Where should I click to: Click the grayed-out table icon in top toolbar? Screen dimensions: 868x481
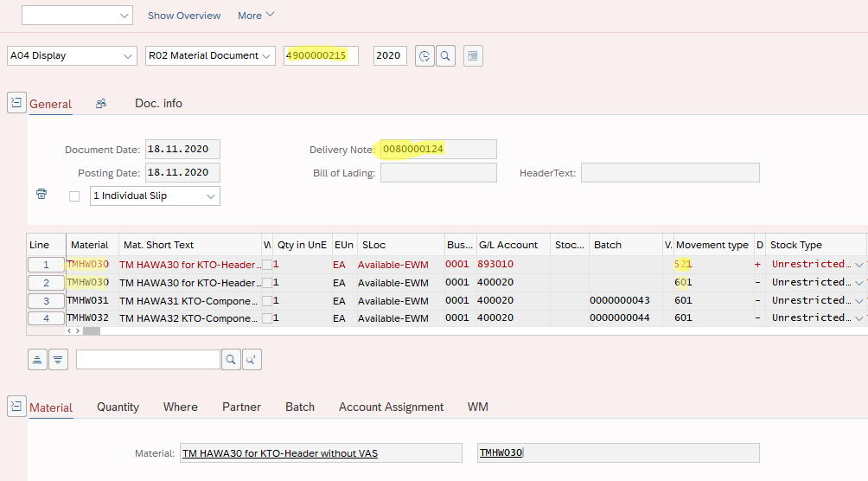pyautogui.click(x=473, y=56)
